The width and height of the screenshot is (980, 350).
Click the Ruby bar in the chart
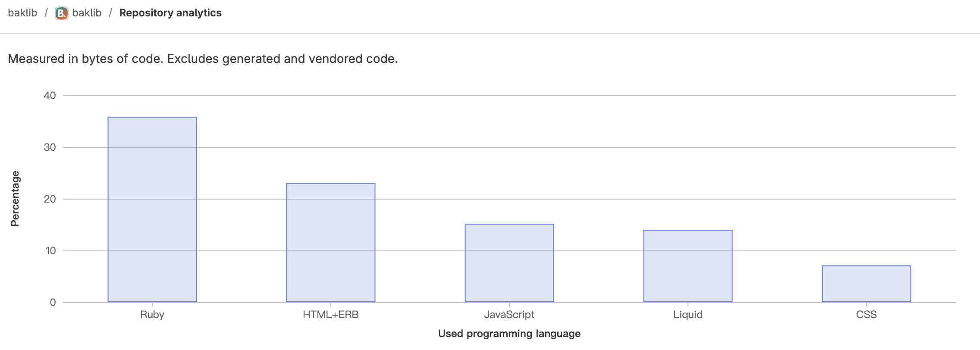(x=152, y=209)
